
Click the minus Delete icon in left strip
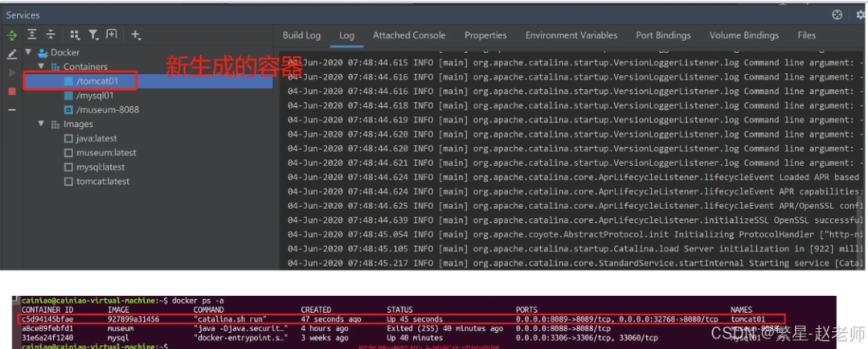tap(11, 109)
